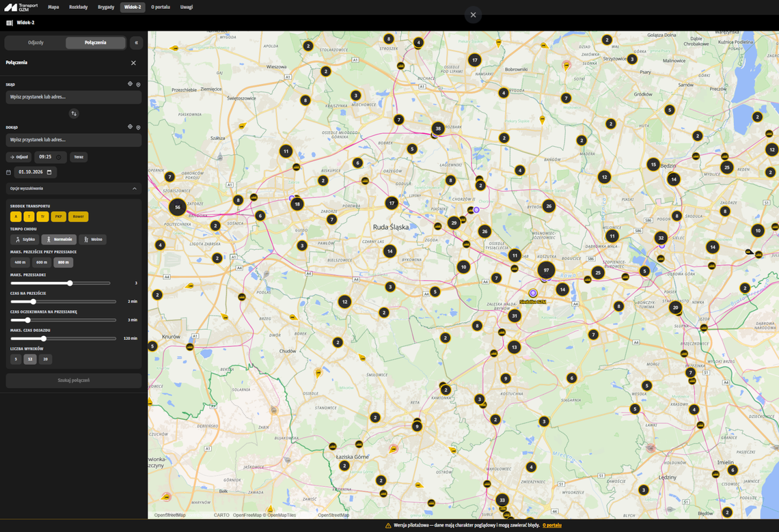Open the O portalu link in footer

pos(552,525)
